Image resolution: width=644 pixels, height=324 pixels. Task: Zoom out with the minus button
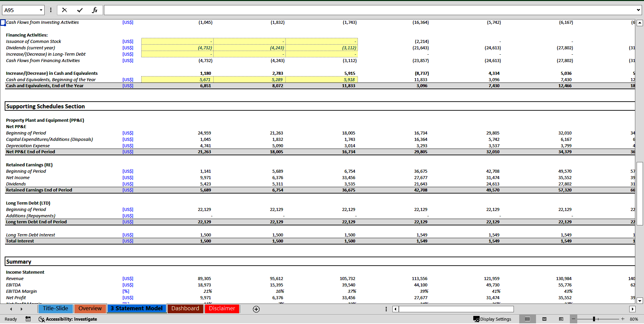pyautogui.click(x=574, y=319)
